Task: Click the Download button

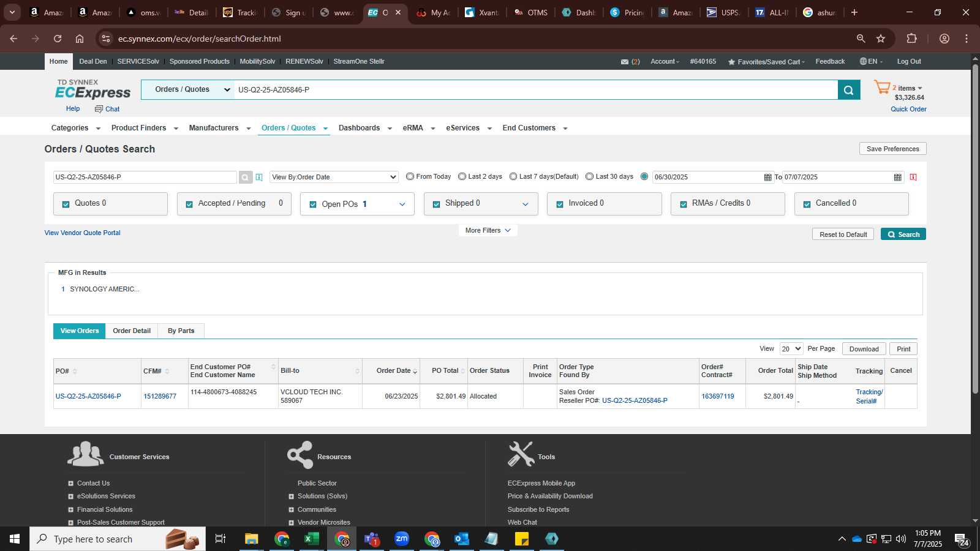Action: [864, 349]
